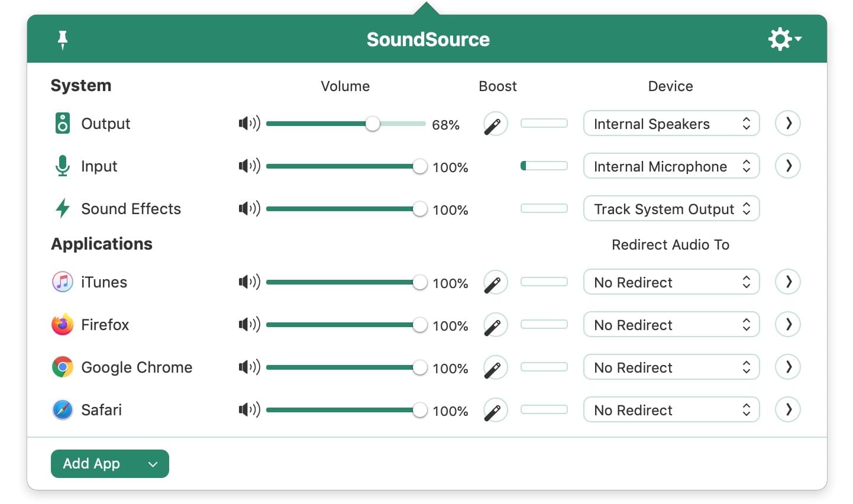The image size is (853, 504).
Task: Click the iTunes app icon
Action: [x=63, y=282]
